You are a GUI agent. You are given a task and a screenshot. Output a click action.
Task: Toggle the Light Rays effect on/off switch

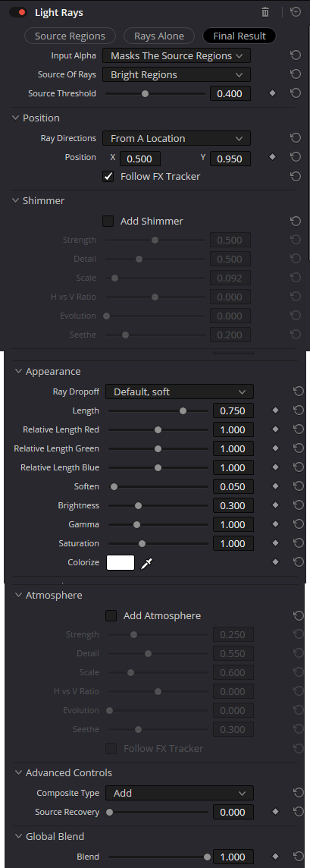point(19,12)
